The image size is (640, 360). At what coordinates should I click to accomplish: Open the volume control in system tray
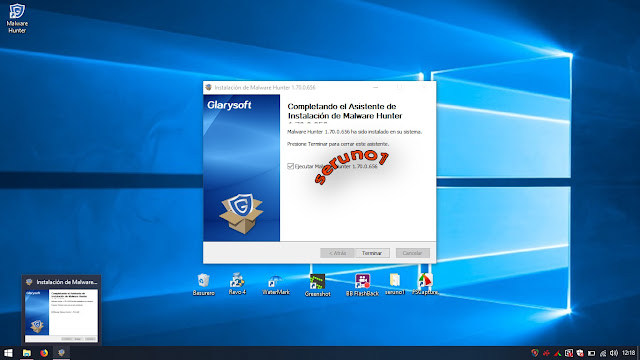tap(613, 353)
